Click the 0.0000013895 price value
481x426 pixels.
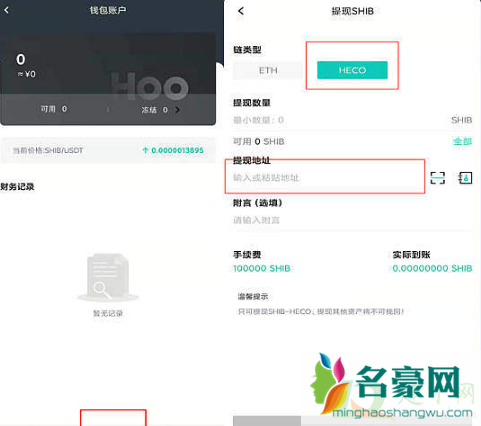177,150
